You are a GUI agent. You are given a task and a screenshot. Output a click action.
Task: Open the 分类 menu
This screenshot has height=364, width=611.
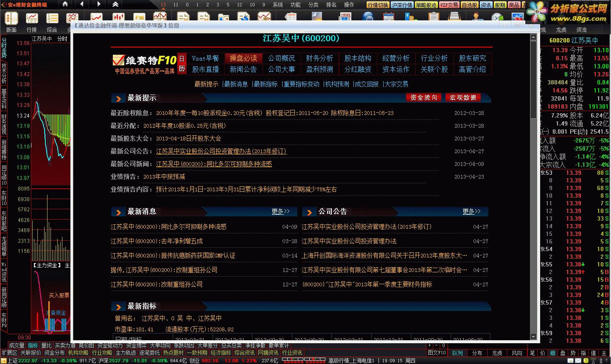click(314, 5)
